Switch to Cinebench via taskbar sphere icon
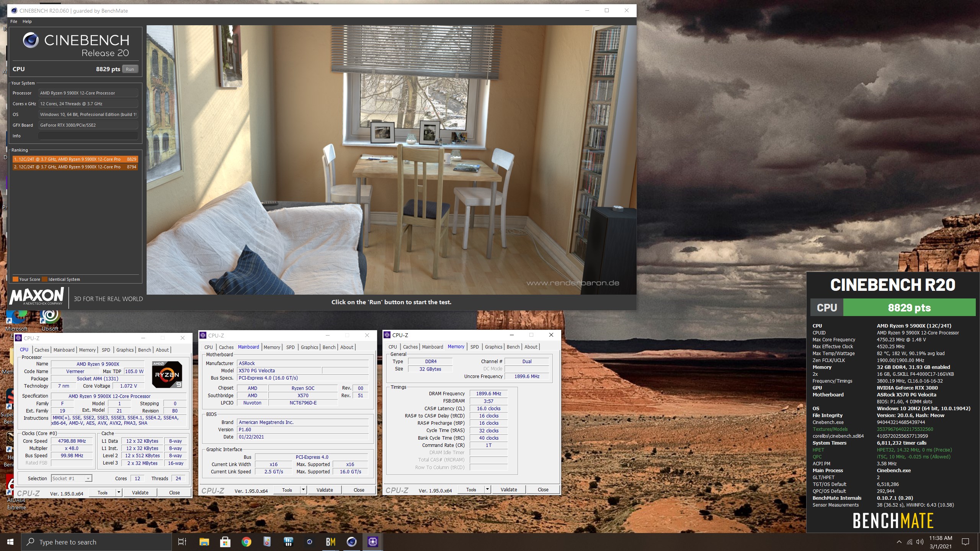The height and width of the screenshot is (551, 980). pyautogui.click(x=351, y=542)
